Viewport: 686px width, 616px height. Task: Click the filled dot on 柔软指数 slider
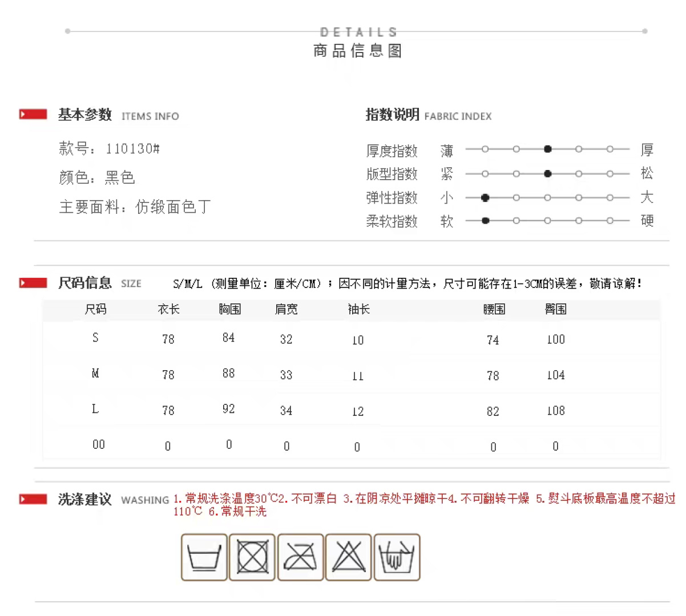[485, 221]
